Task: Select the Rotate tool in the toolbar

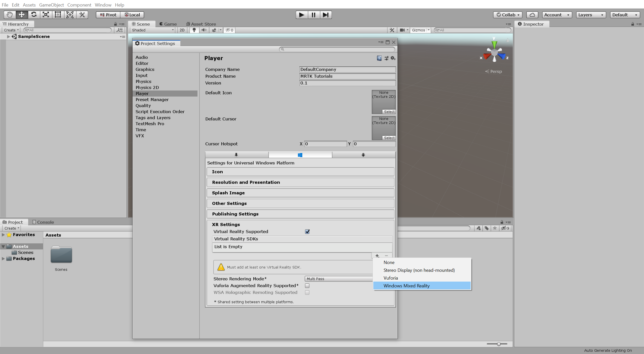Action: point(34,15)
